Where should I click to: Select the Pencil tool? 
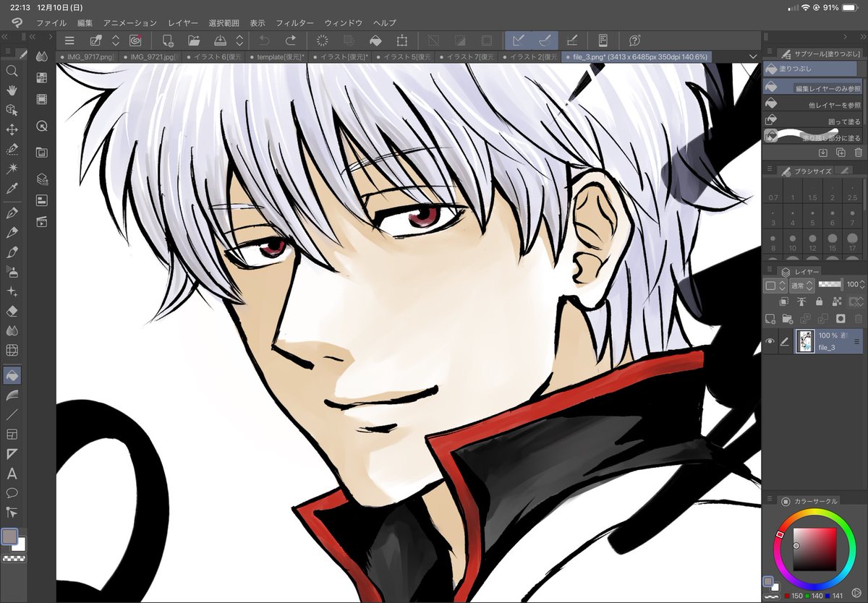pos(12,233)
